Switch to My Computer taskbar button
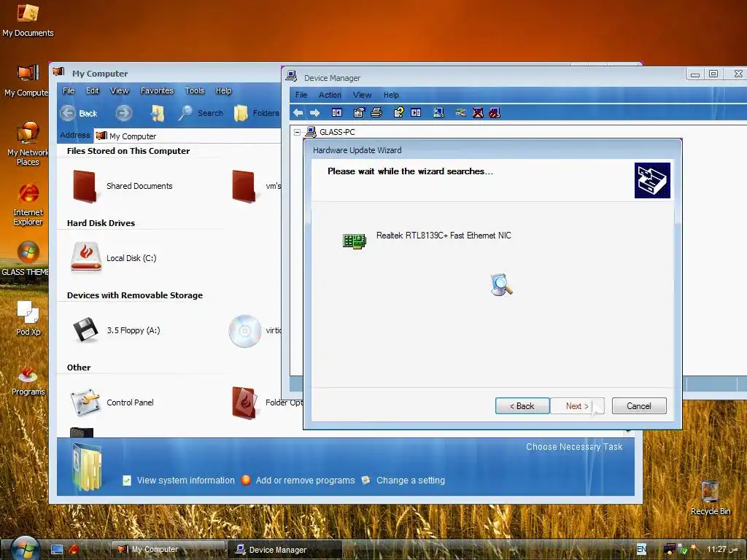 click(x=169, y=549)
